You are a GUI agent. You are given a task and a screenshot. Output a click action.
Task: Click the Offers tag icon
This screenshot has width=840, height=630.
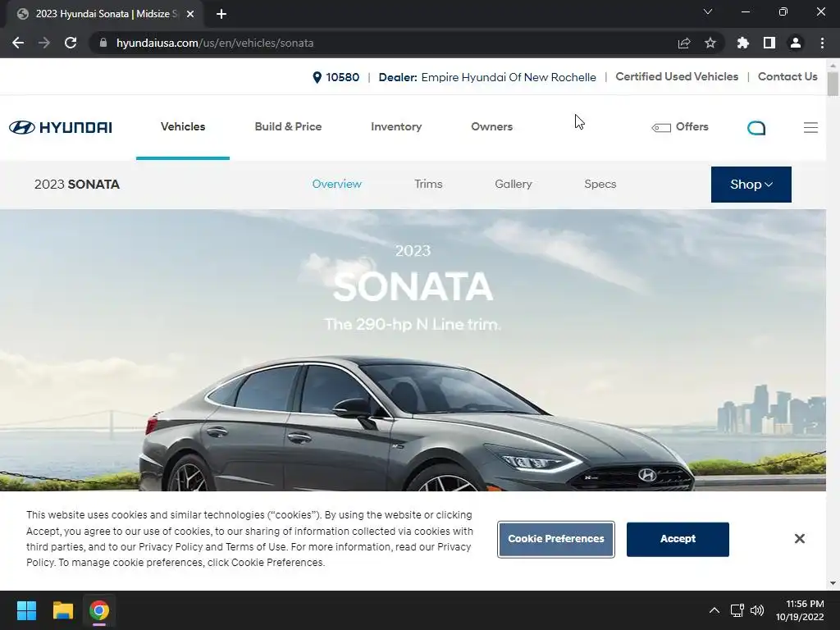[x=661, y=127]
